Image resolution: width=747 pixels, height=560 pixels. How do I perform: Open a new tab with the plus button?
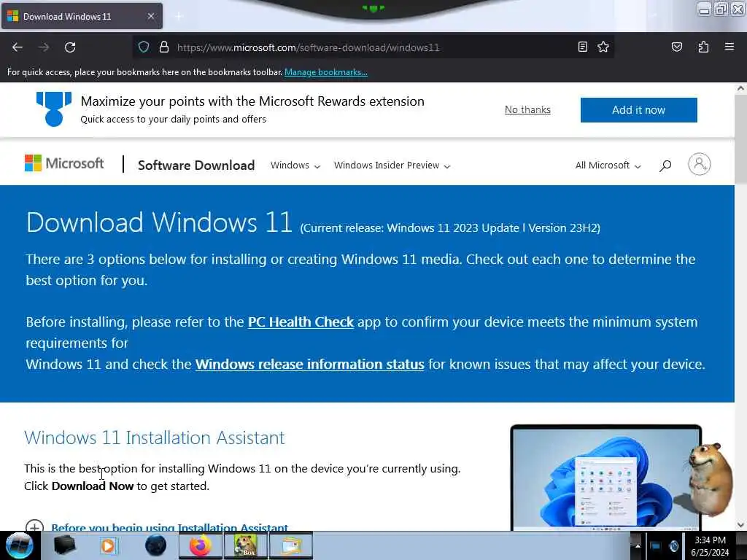[179, 16]
